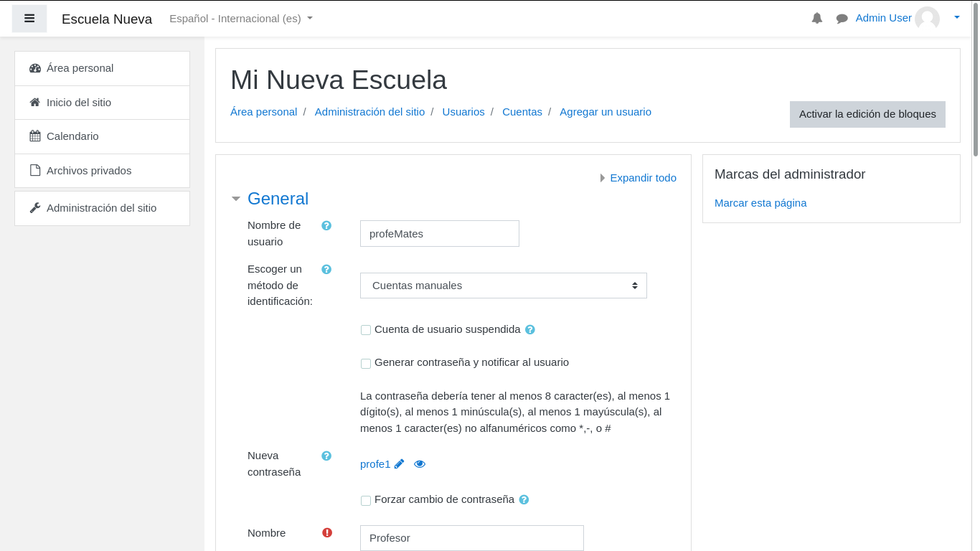980x551 pixels.
Task: Click the wrench icon for Administración del sitio
Action: pyautogui.click(x=35, y=208)
